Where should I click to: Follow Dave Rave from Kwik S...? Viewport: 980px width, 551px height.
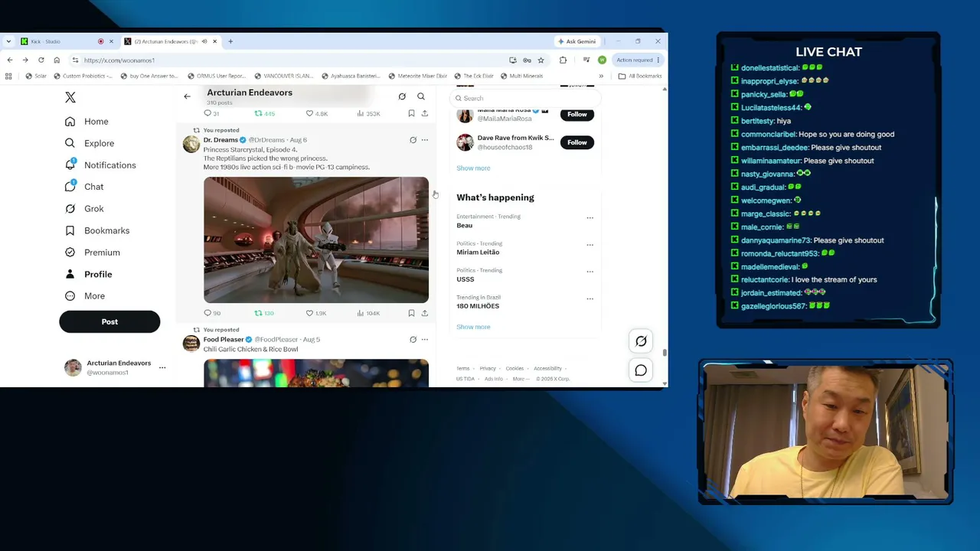pos(577,142)
